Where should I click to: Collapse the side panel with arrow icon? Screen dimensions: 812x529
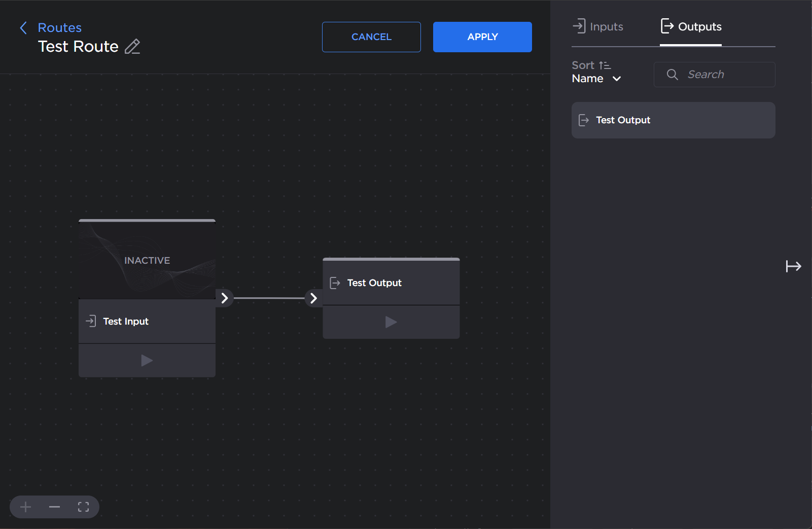tap(793, 266)
